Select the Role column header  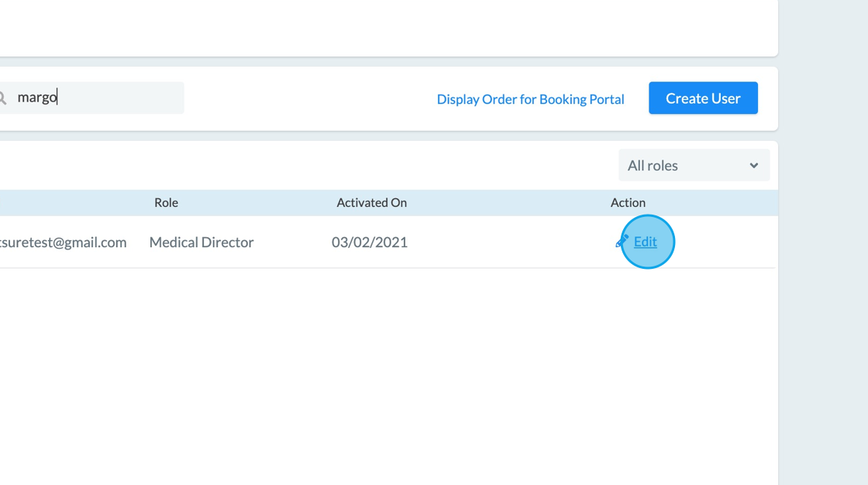click(x=166, y=203)
